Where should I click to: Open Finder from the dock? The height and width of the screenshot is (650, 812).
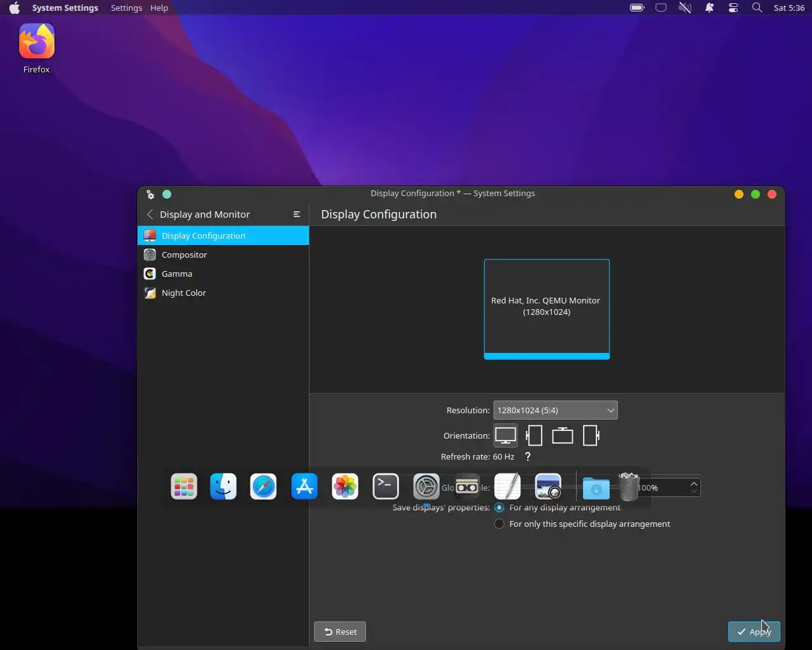tap(223, 487)
